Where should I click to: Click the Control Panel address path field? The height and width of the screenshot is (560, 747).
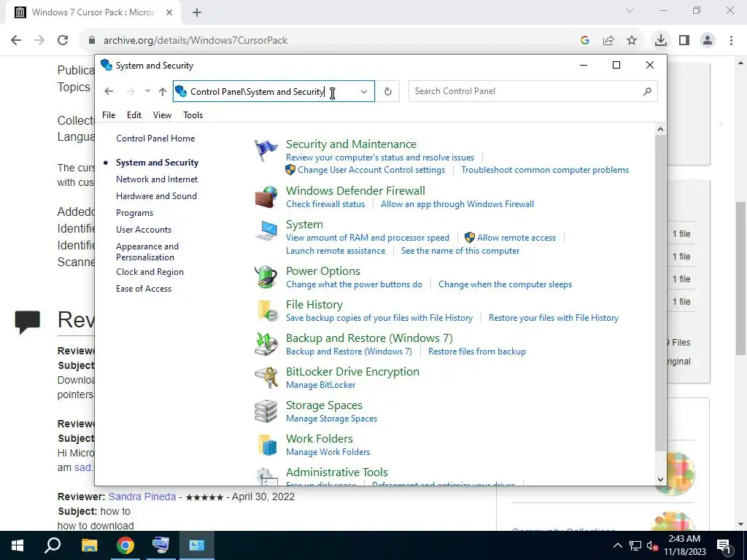click(274, 91)
